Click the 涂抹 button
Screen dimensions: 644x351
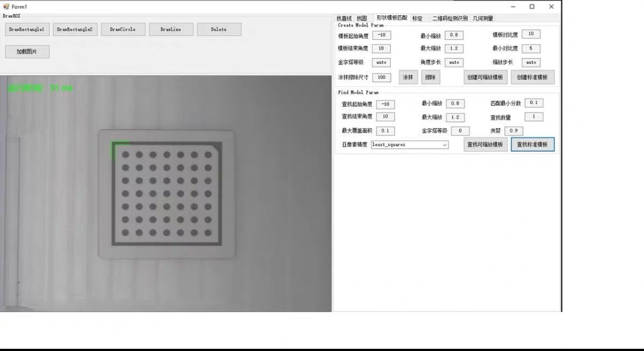408,77
